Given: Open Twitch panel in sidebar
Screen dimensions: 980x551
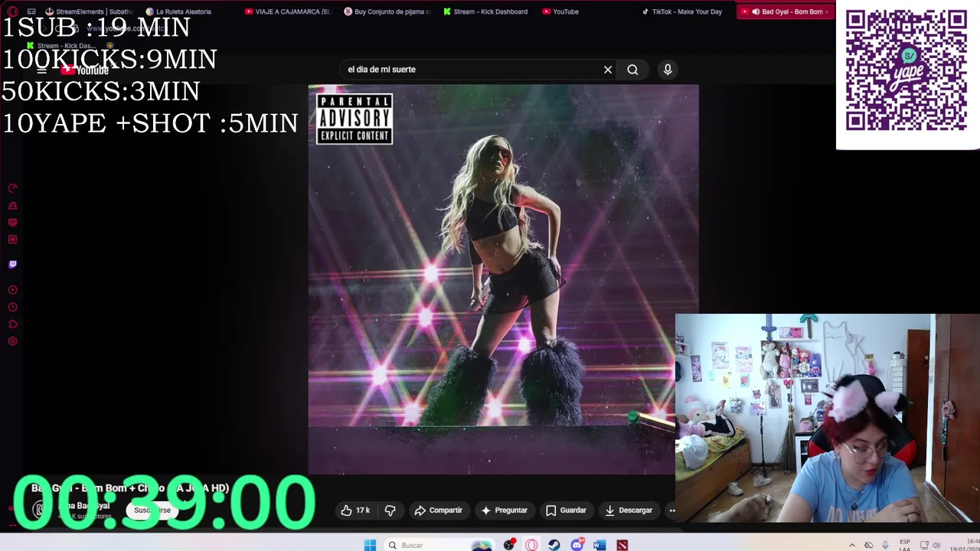Looking at the screenshot, I should [12, 264].
